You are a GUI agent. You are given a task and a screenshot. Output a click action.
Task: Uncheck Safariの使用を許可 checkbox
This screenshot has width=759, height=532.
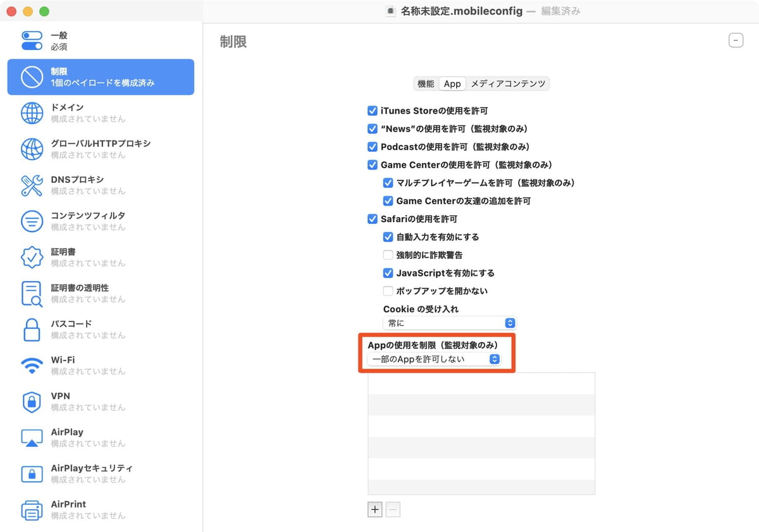[x=373, y=219]
